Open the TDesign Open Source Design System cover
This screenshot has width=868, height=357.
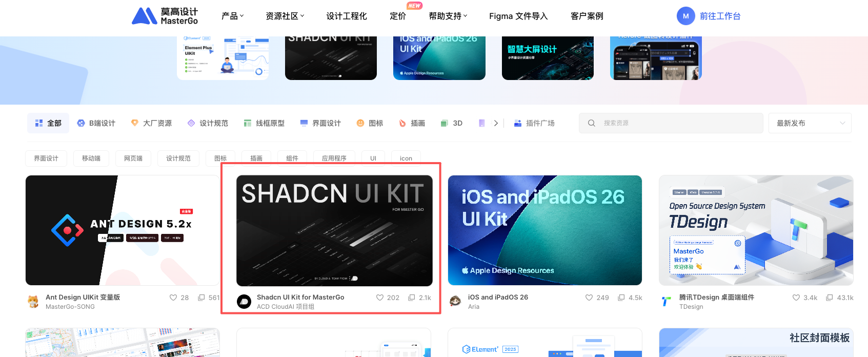[756, 230]
